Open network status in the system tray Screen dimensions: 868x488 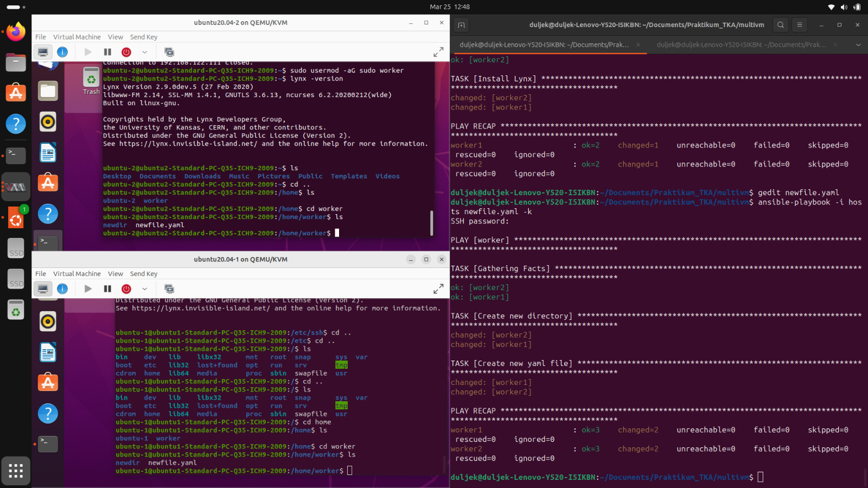click(x=831, y=7)
